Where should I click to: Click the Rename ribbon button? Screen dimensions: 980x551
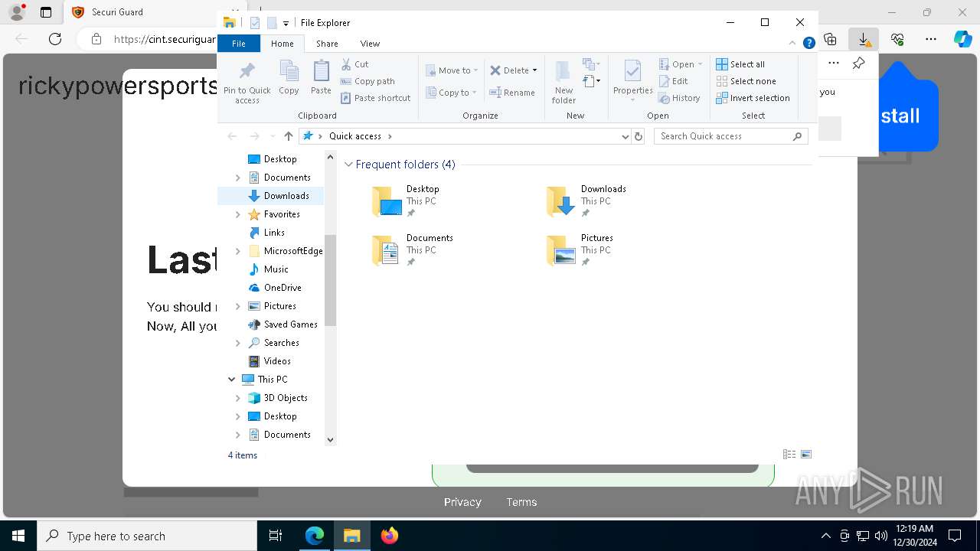(512, 93)
